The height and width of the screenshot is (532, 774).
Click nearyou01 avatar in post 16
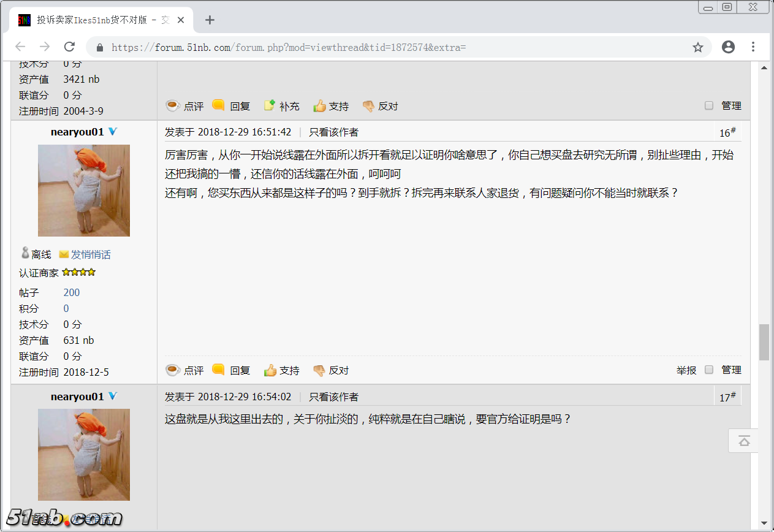click(x=84, y=191)
